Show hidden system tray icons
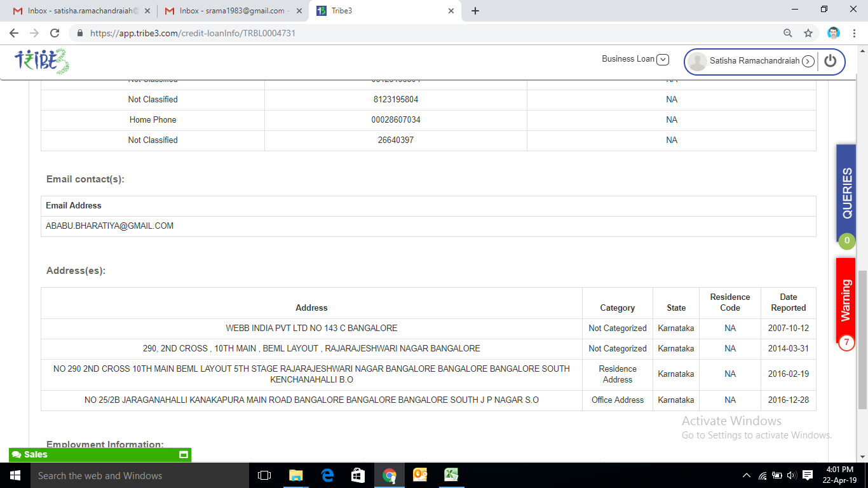This screenshot has width=868, height=488. 747,475
